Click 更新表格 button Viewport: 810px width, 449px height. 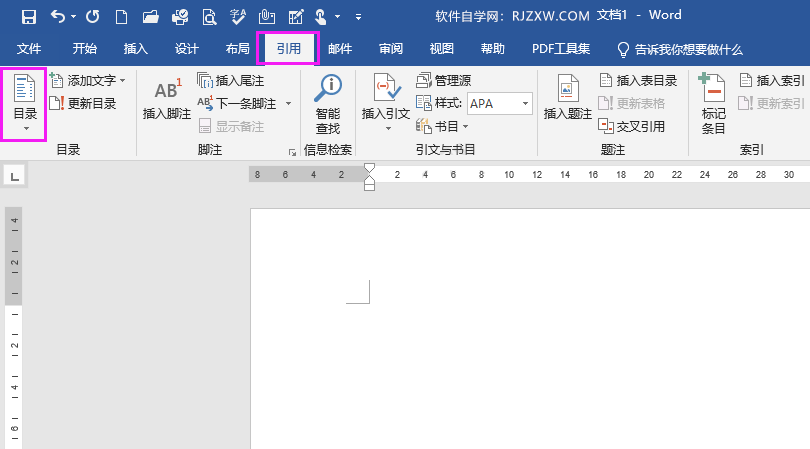tap(631, 103)
